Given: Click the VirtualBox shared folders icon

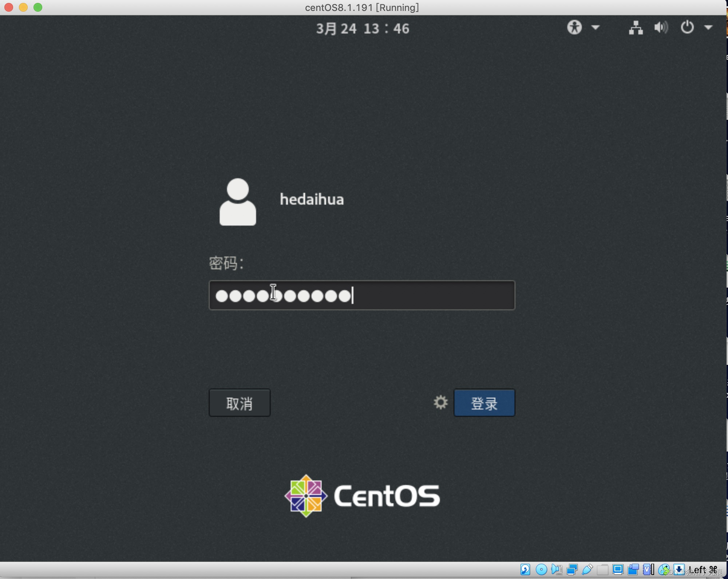Looking at the screenshot, I should 602,570.
